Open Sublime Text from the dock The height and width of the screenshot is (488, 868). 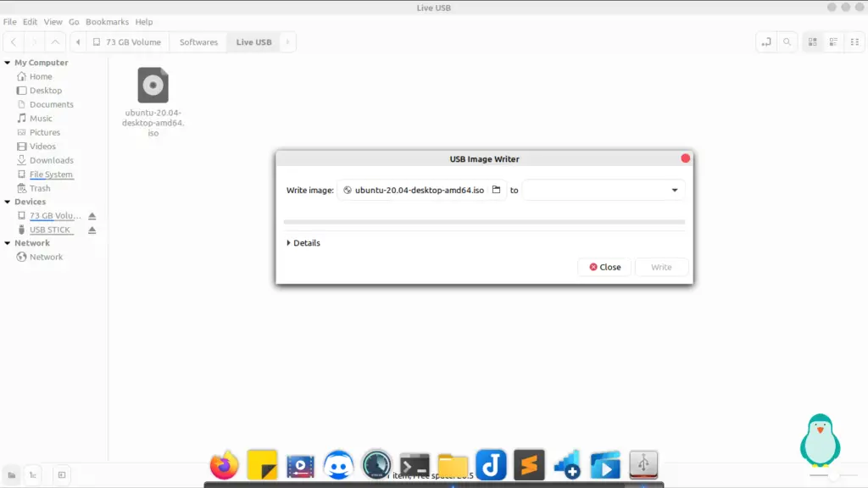coord(529,465)
